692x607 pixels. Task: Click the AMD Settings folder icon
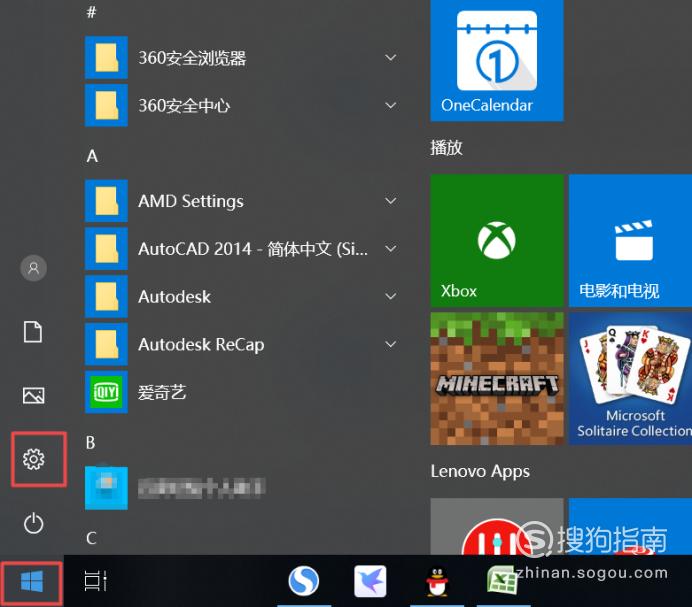pos(106,201)
